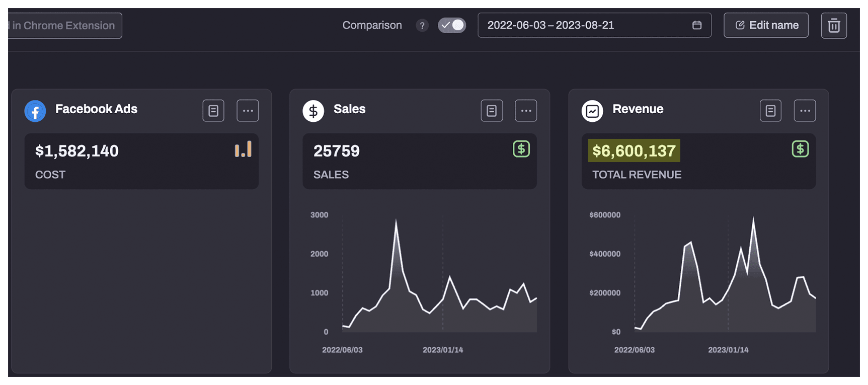The width and height of the screenshot is (868, 385).
Task: Expand Sales card three-dot menu
Action: click(x=526, y=111)
